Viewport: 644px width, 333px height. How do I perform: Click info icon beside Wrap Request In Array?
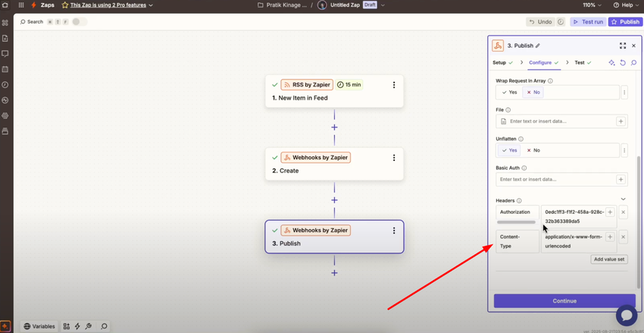pos(550,81)
